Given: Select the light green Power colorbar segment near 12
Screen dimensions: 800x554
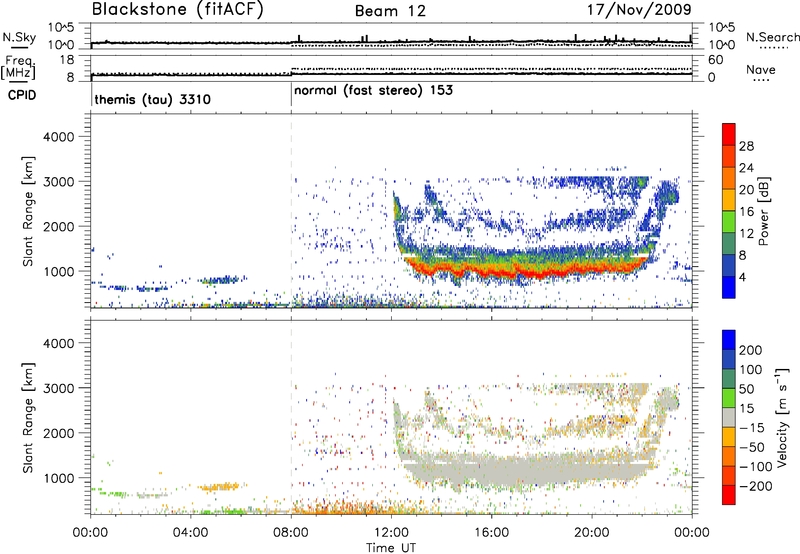Looking at the screenshot, I should tap(729, 221).
